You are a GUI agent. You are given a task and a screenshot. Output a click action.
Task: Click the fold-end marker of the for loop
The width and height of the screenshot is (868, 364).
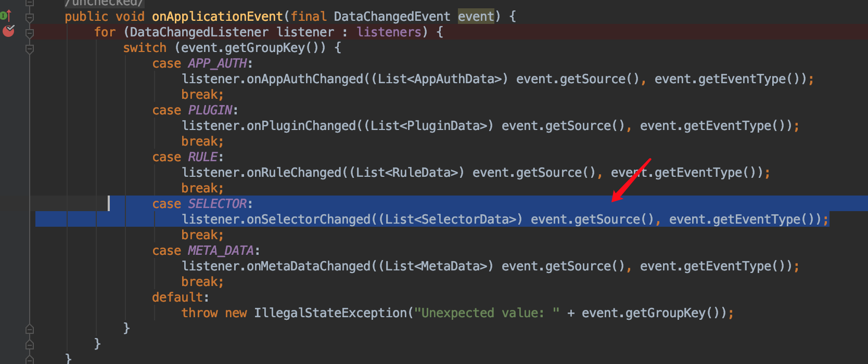[30, 344]
